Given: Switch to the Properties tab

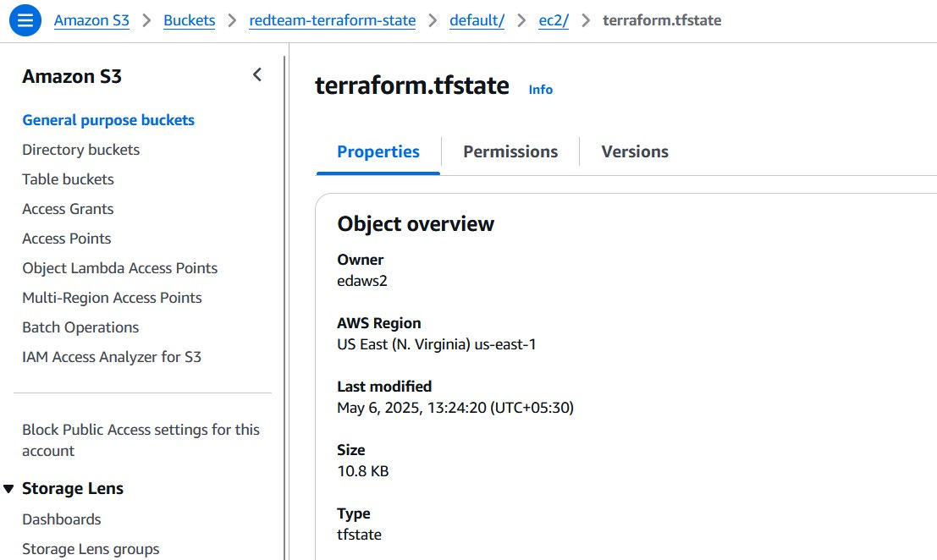Looking at the screenshot, I should [378, 151].
